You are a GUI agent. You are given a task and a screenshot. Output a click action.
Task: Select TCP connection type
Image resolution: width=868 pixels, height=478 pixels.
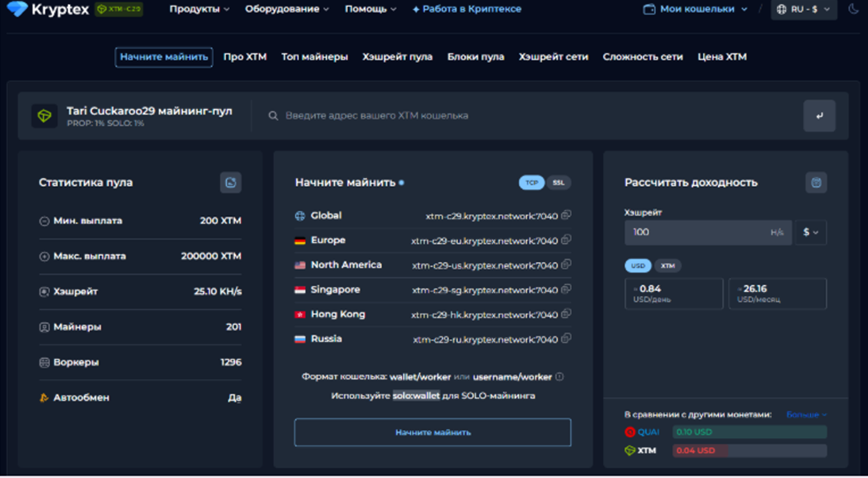tap(531, 183)
